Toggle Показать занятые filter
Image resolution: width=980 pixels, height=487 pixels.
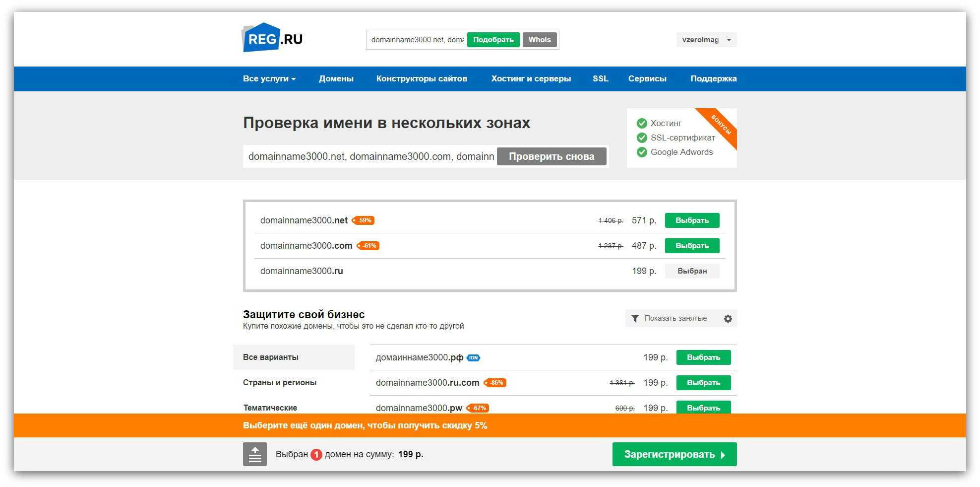click(x=669, y=319)
